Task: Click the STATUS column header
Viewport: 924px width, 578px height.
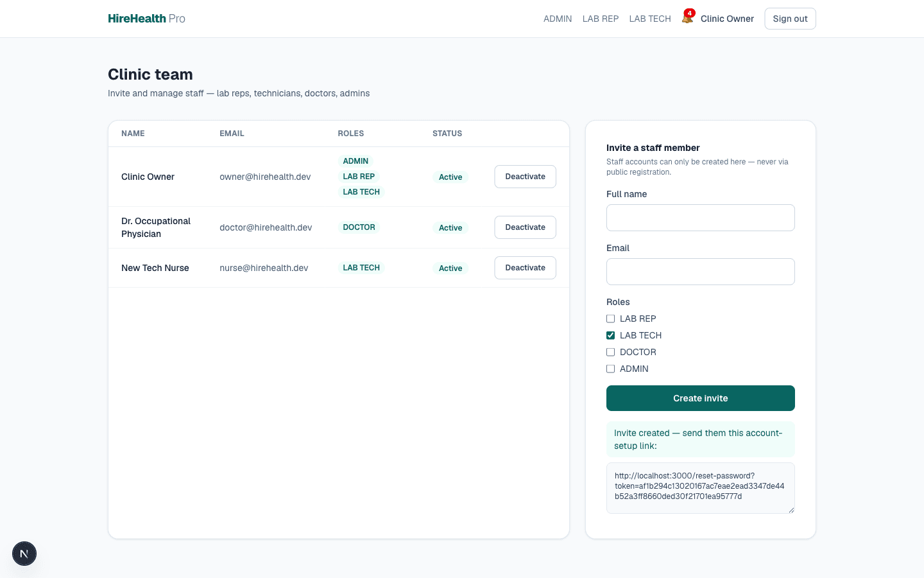Action: point(447,134)
